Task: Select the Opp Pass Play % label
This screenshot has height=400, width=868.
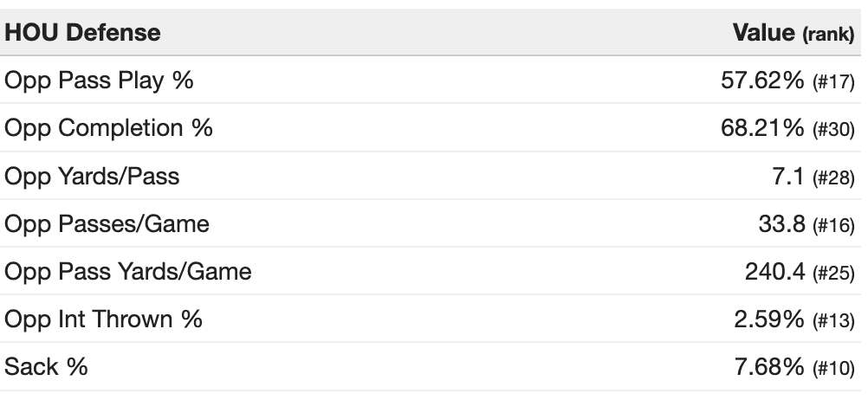Action: 99,81
